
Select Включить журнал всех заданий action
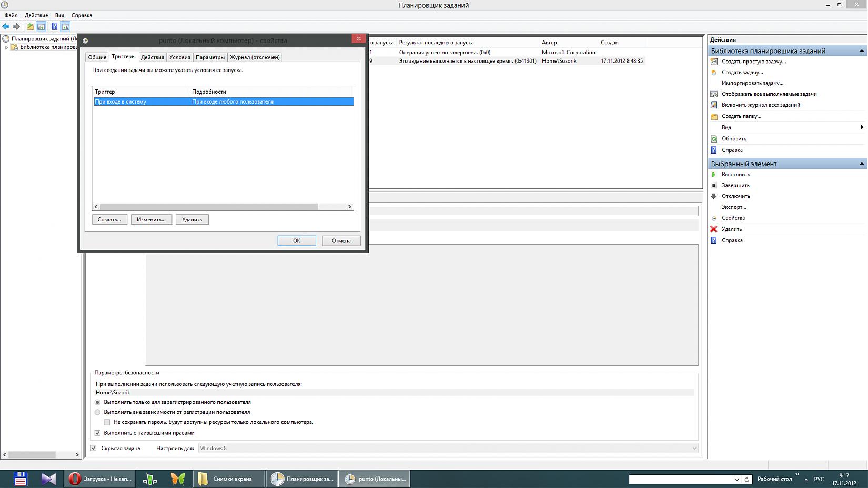point(761,105)
